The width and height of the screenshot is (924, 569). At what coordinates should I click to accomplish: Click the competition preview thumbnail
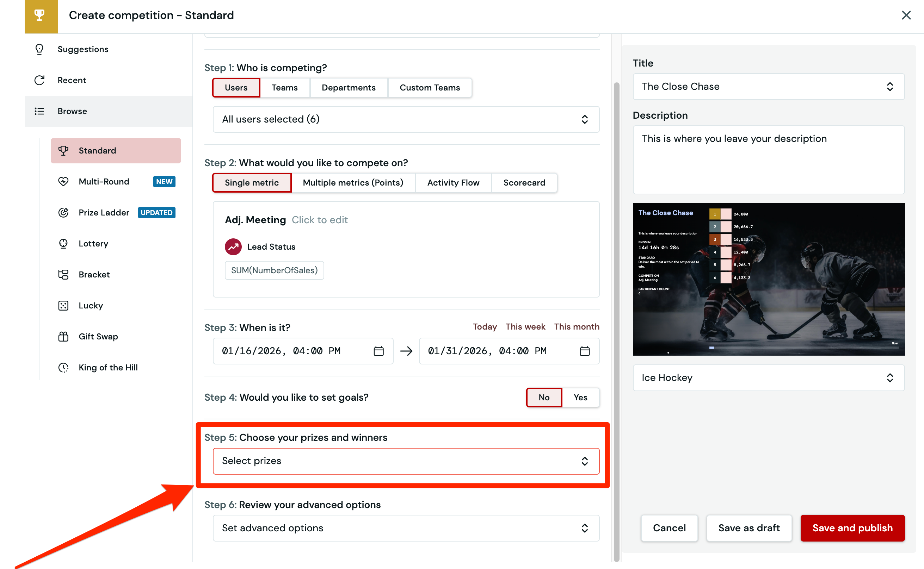pos(768,279)
